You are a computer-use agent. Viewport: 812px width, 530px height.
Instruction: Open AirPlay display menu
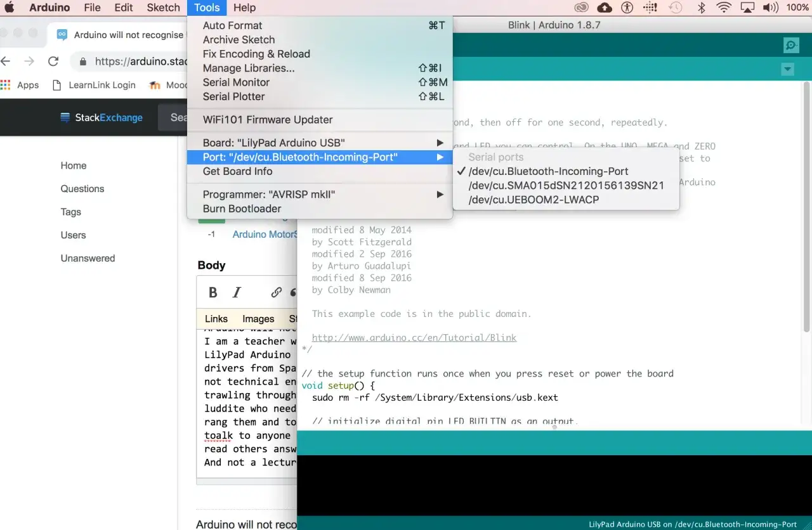[747, 8]
